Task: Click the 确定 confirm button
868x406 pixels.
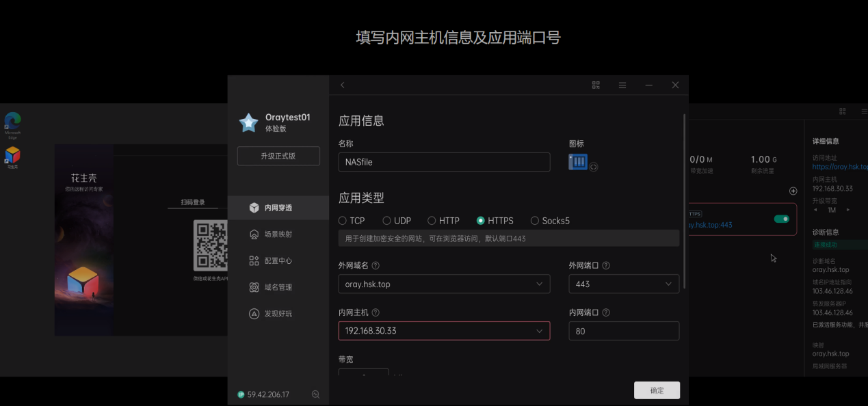Action: click(657, 390)
